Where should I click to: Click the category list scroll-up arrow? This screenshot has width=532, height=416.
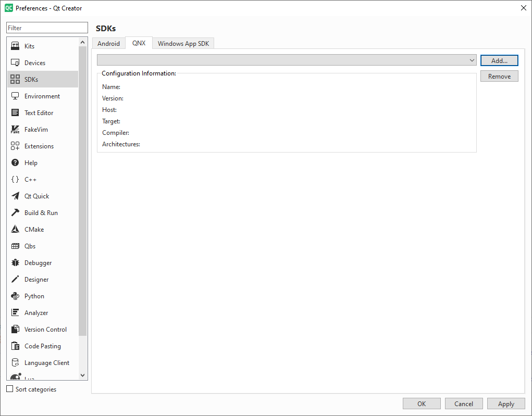pos(82,42)
